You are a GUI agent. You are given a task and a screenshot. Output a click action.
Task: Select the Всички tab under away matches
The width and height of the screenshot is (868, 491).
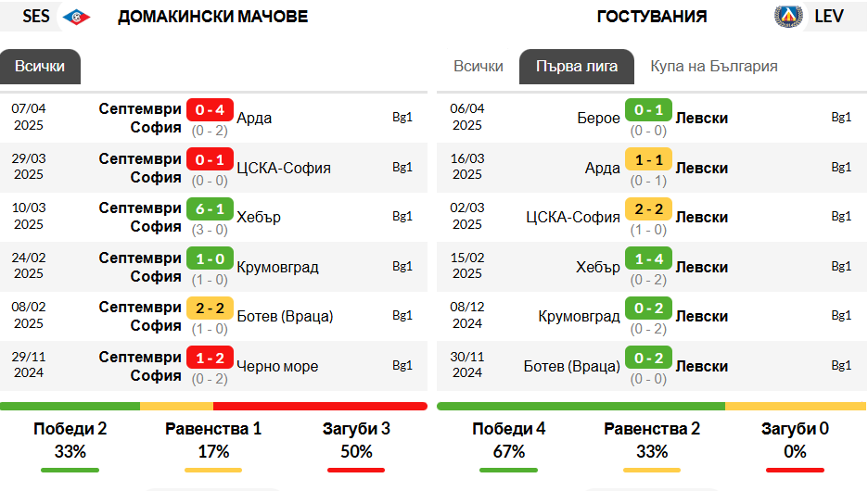pyautogui.click(x=479, y=67)
